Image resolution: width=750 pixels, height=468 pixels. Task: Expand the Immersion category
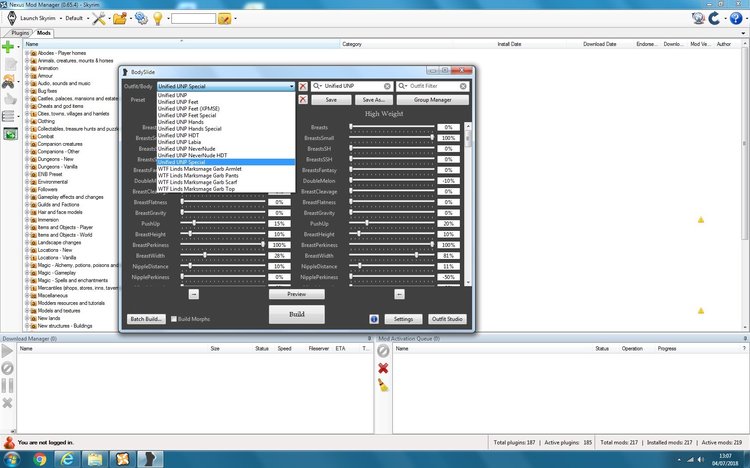[27, 220]
